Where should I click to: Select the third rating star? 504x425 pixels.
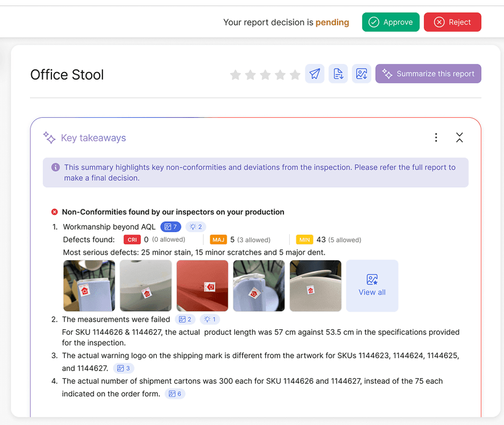point(265,75)
